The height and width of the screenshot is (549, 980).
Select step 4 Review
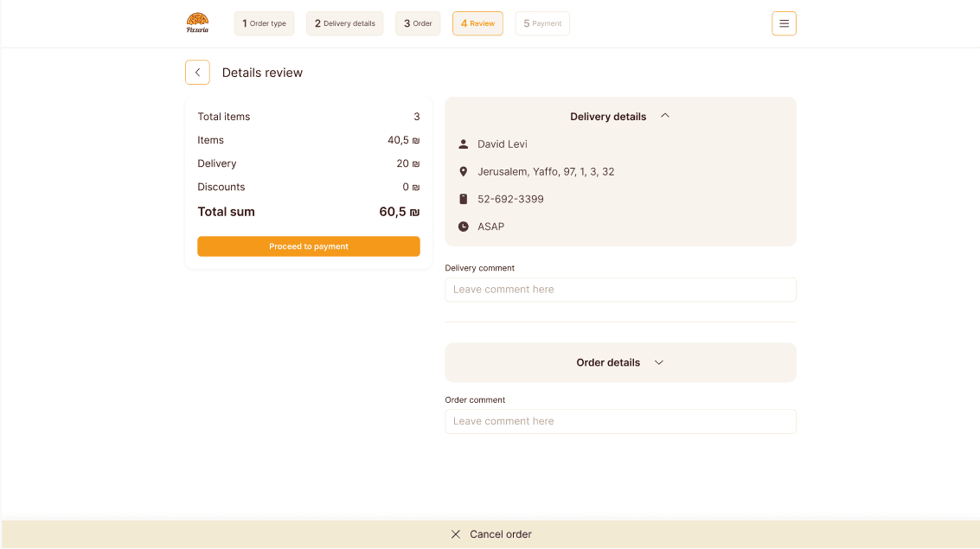point(478,23)
